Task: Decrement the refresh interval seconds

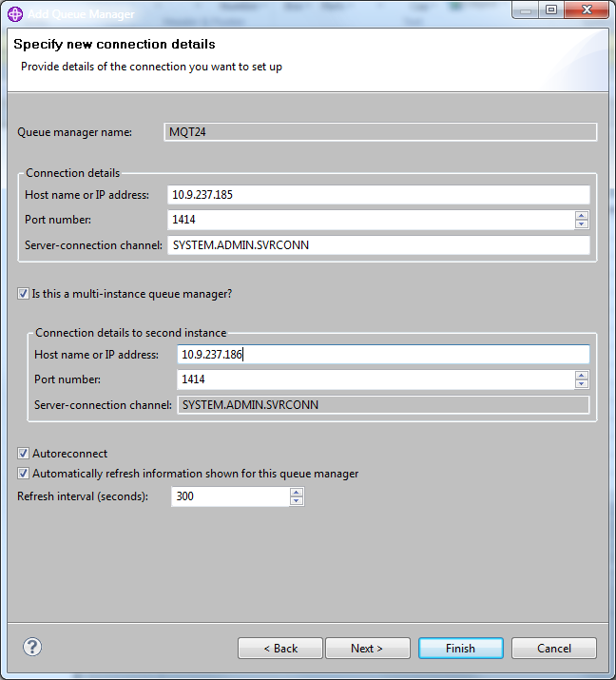Action: click(297, 501)
